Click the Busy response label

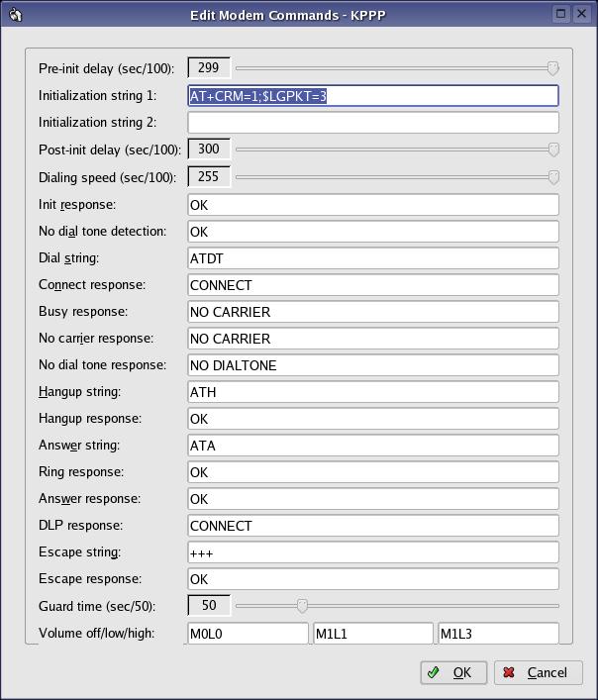[83, 312]
